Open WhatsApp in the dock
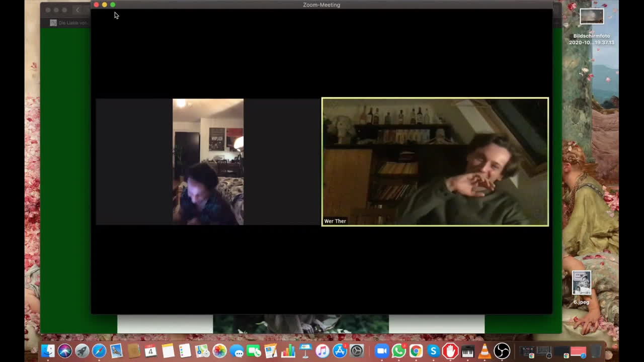Screen dimensions: 644x362 (x=399, y=350)
